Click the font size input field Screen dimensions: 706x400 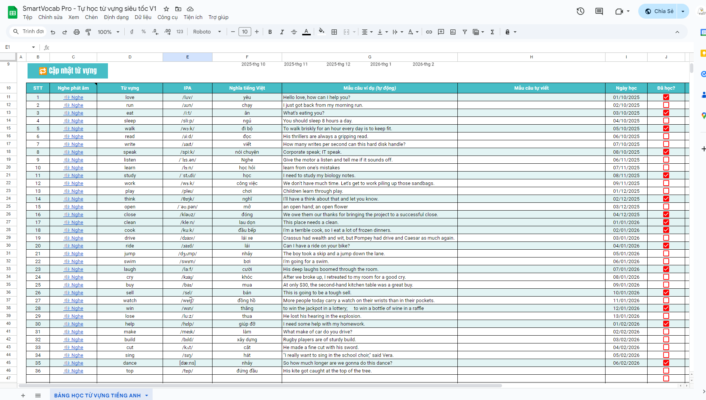[x=245, y=32]
